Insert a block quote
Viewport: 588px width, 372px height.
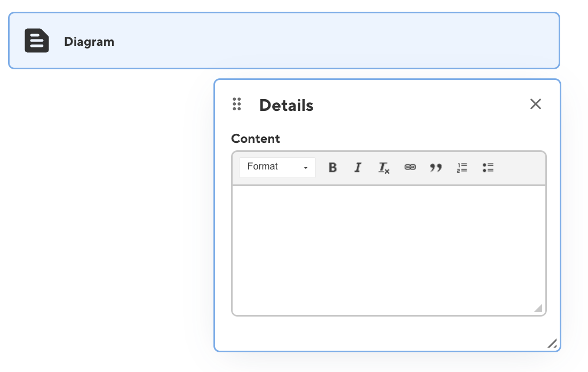click(436, 167)
